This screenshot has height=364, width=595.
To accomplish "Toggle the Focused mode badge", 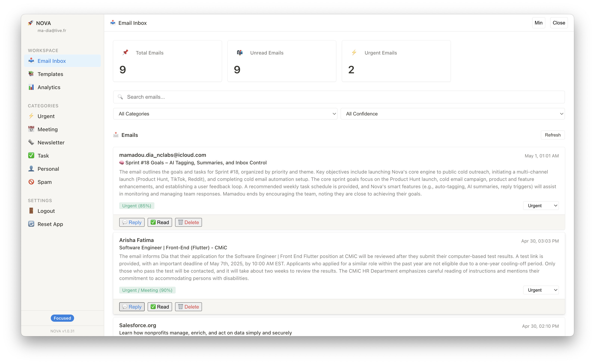I will 62,318.
